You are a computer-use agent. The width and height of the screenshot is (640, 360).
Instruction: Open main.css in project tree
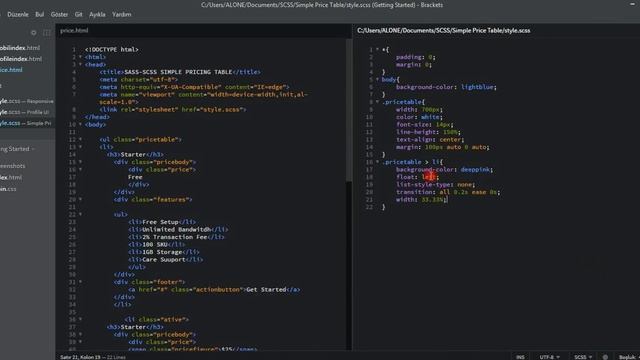point(9,189)
